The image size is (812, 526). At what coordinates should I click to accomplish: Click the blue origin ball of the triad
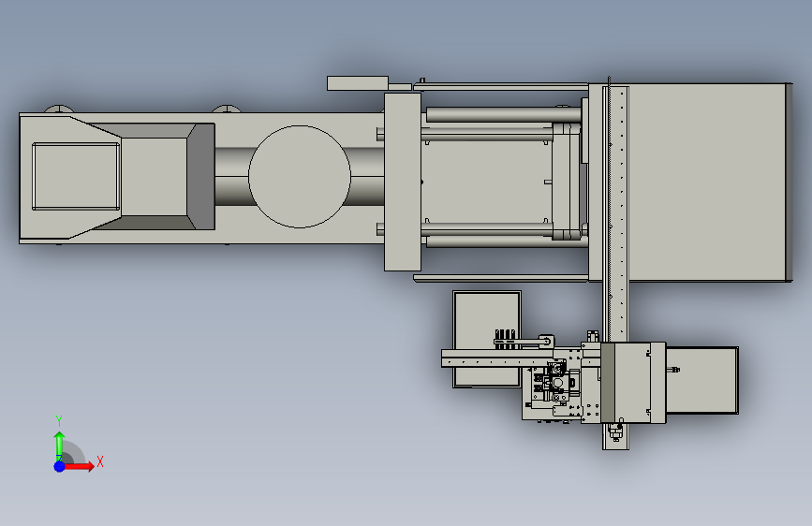click(x=60, y=466)
